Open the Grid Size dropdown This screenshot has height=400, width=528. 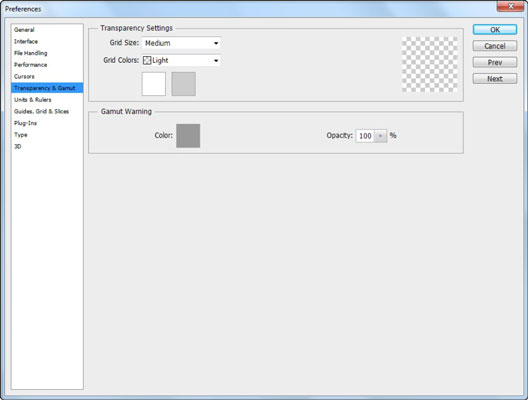tap(181, 43)
